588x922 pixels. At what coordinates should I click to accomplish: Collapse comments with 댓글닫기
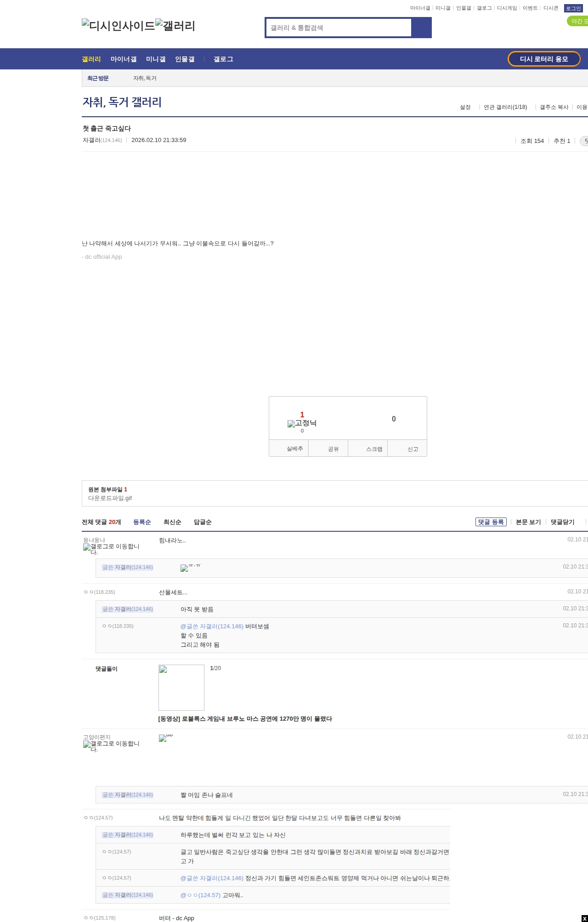(x=562, y=522)
